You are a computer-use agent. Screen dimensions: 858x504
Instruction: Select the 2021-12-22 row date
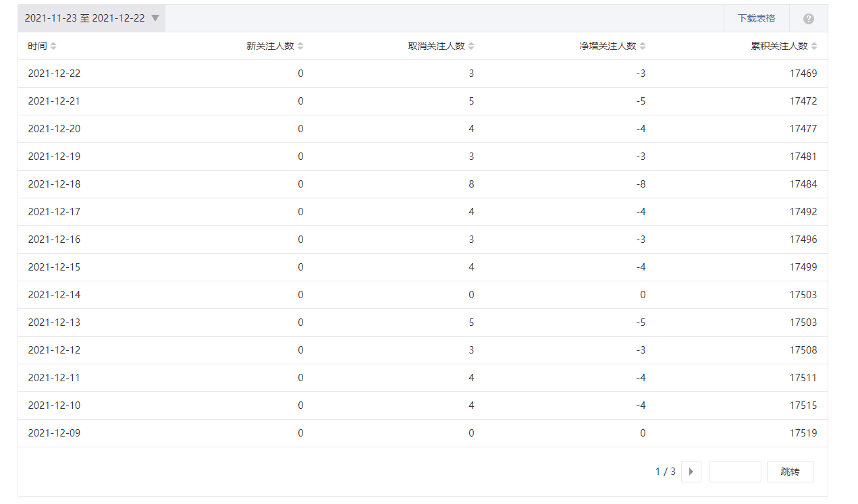click(54, 74)
